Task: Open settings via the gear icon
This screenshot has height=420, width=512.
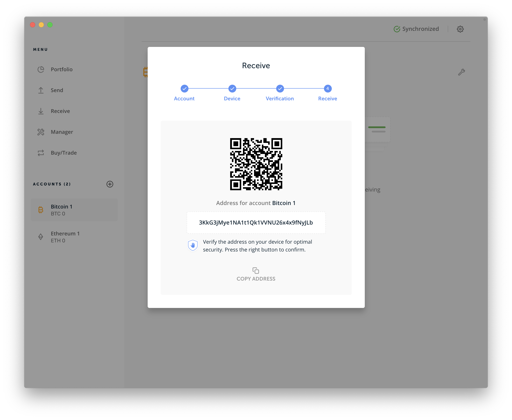Action: pyautogui.click(x=460, y=29)
